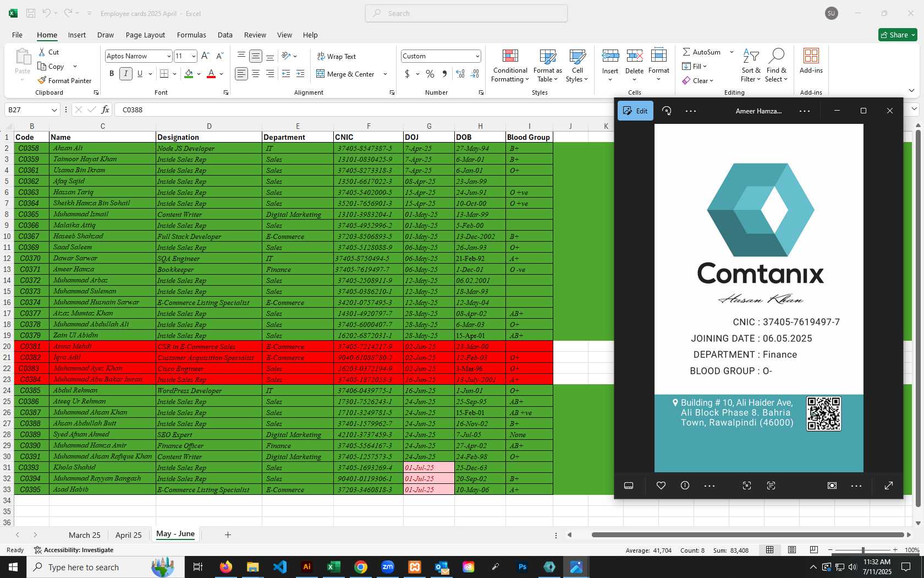Viewport: 924px width, 578px height.
Task: Click Increase Indent icon
Action: (300, 74)
